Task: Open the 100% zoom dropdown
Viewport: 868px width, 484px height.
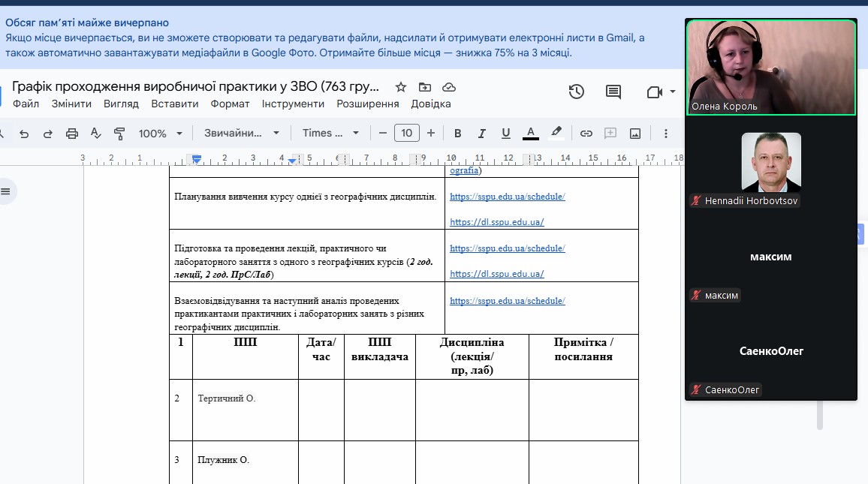Action: [x=160, y=134]
